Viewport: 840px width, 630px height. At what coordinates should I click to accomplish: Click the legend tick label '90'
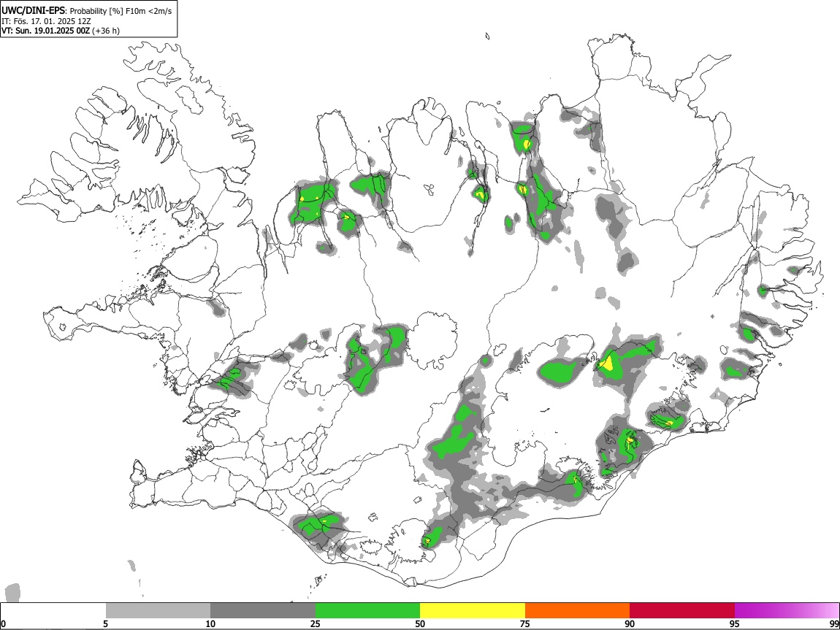[630, 624]
